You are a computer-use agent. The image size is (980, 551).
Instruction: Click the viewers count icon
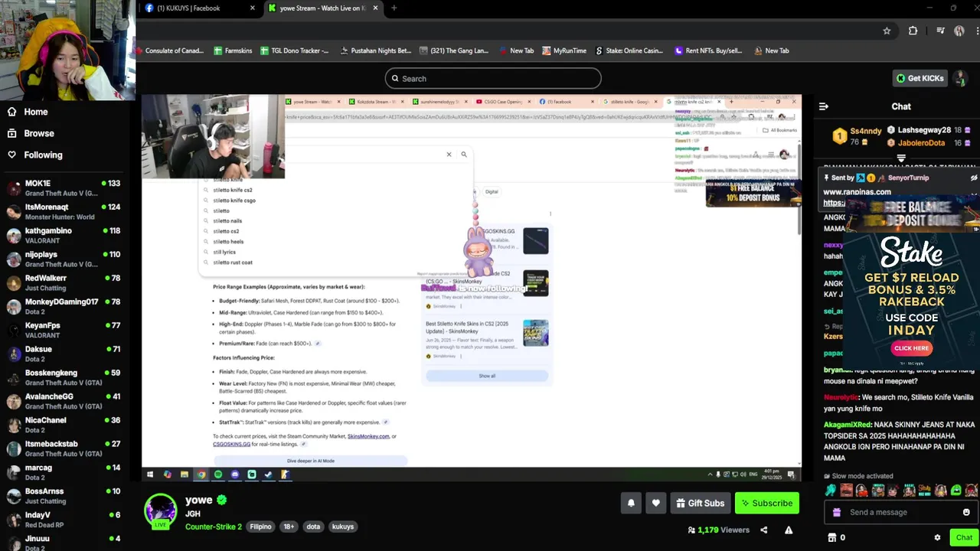691,530
